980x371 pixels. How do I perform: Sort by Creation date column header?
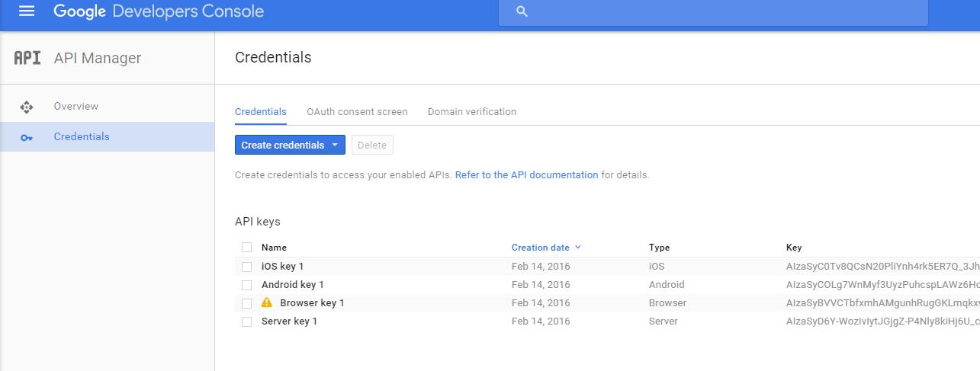pyautogui.click(x=541, y=248)
